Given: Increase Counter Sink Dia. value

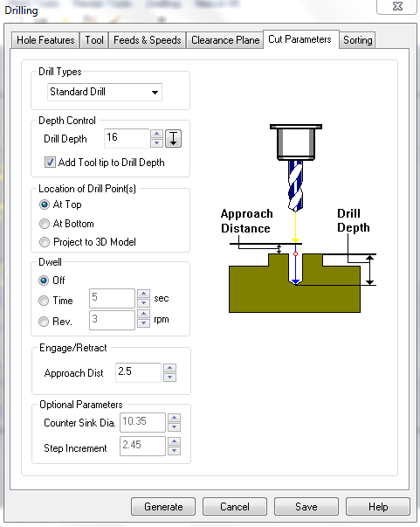Looking at the screenshot, I should (175, 418).
